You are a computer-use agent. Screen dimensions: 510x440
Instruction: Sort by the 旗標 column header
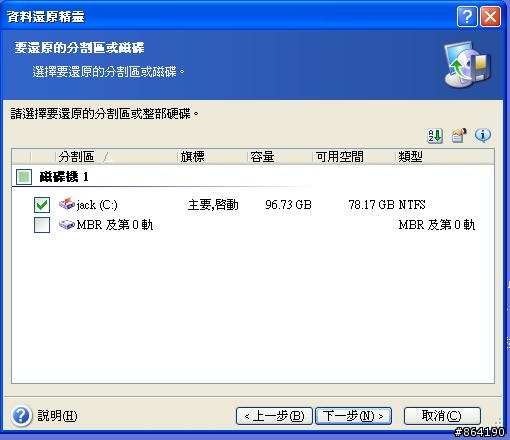tap(212, 157)
